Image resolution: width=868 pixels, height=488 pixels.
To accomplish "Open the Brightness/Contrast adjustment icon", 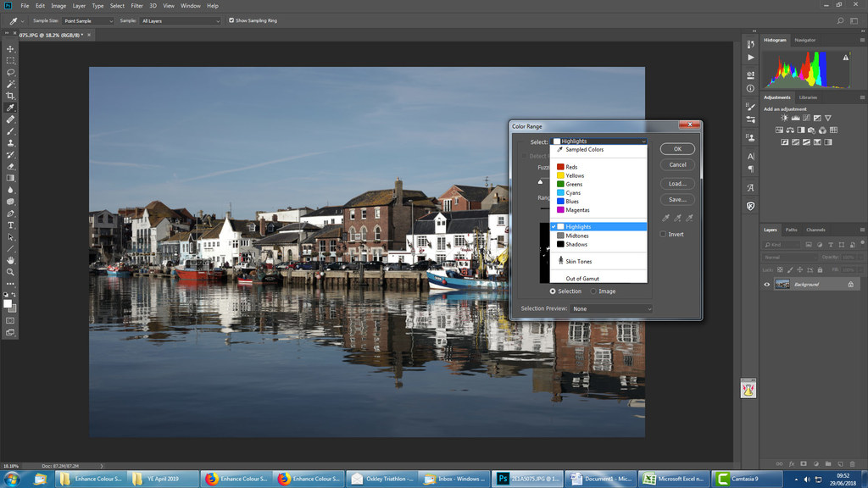I will (784, 118).
